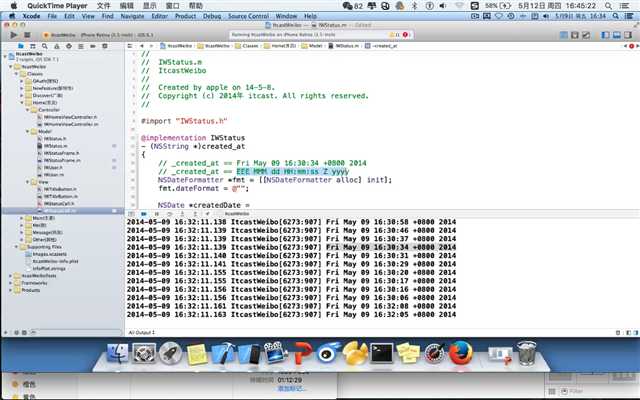Open the Breakpoint navigator
The width and height of the screenshot is (640, 400).
coord(93,46)
